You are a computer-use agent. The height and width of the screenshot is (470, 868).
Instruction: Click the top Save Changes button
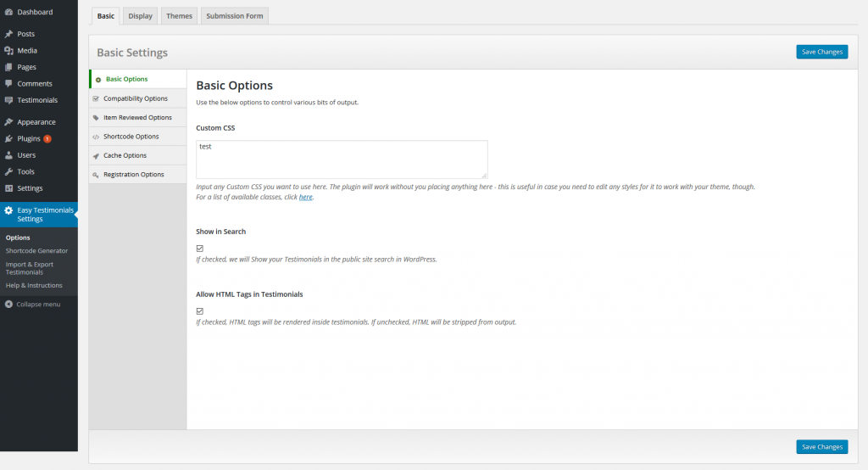click(821, 52)
